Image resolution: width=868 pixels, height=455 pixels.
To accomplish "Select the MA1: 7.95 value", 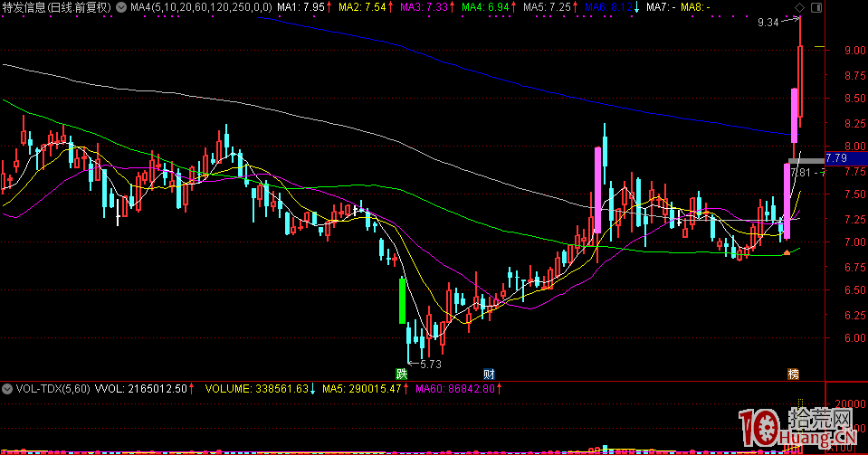I will [x=300, y=7].
